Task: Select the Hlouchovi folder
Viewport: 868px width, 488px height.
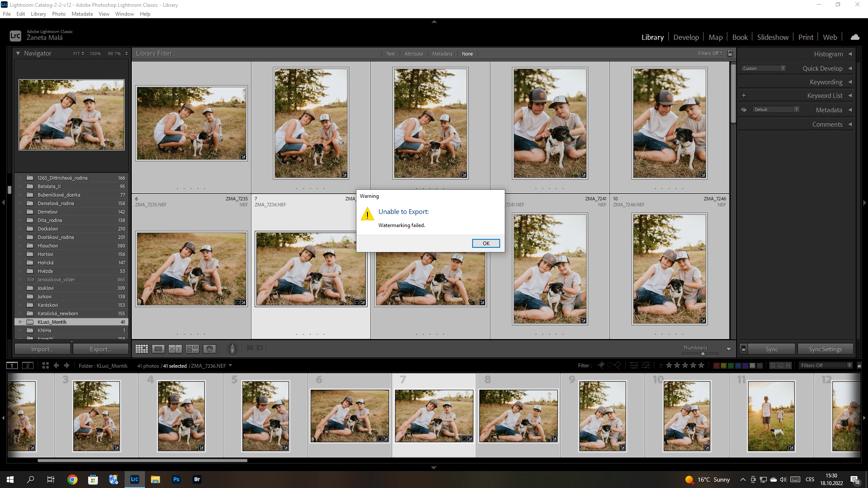Action: pos(48,246)
